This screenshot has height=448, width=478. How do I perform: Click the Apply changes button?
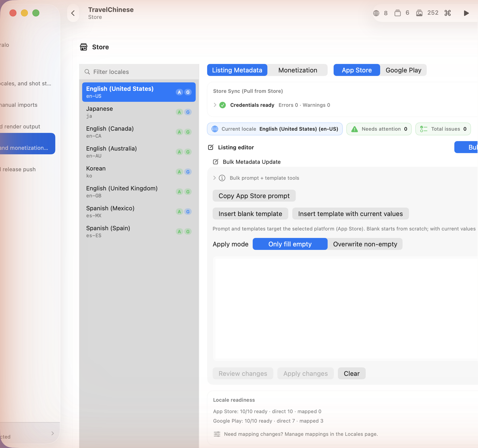[305, 373]
